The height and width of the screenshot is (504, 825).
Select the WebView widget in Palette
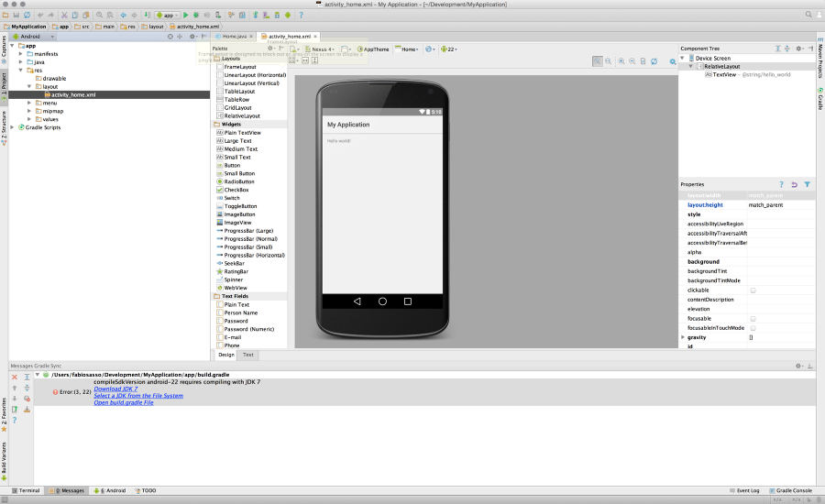(x=236, y=288)
